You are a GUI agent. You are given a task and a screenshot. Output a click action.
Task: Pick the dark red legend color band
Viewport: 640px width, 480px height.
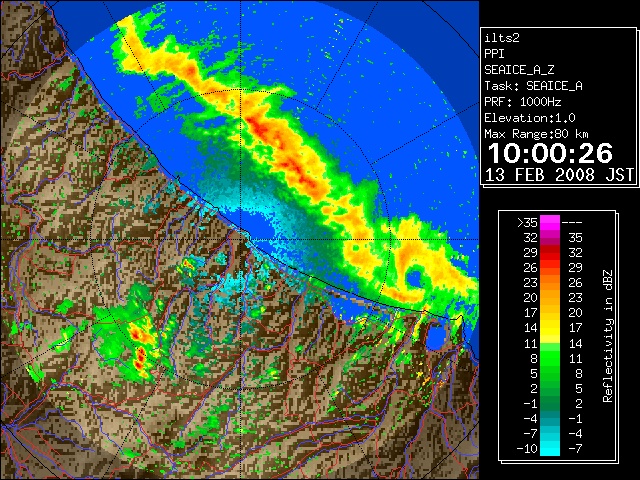[550, 250]
